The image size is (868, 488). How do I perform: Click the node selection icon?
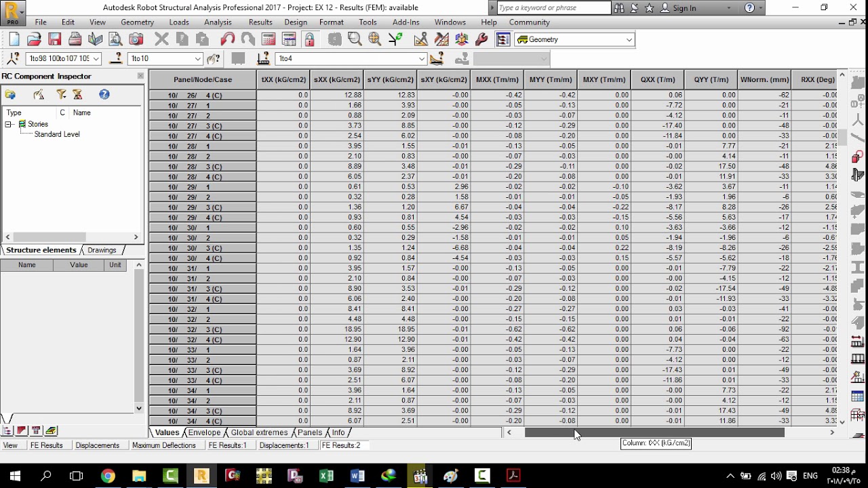(14, 59)
